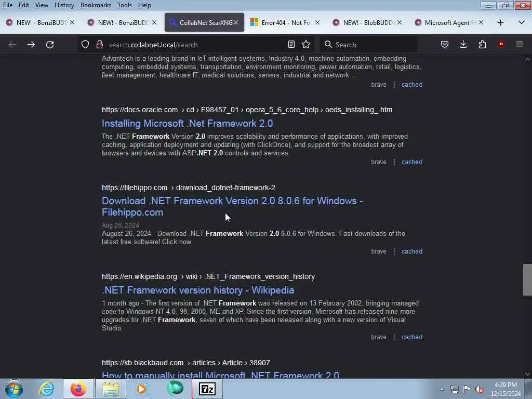
Task: Open cached copy of Oracle docs result
Action: coord(412,162)
